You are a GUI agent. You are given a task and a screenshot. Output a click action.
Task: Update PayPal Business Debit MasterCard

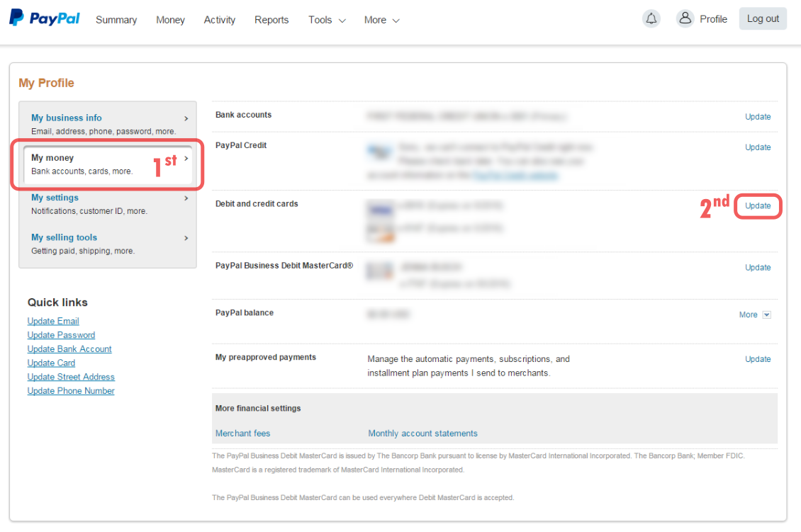[758, 268]
